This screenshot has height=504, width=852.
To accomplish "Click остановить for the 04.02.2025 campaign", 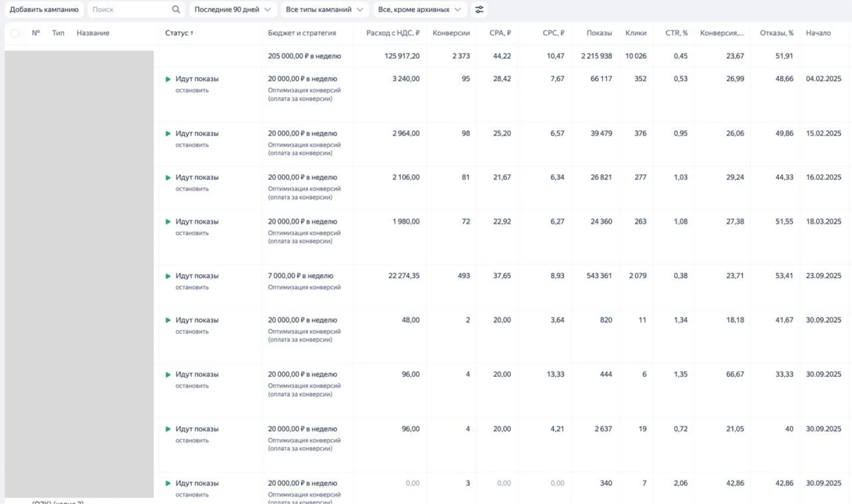I will click(x=192, y=90).
